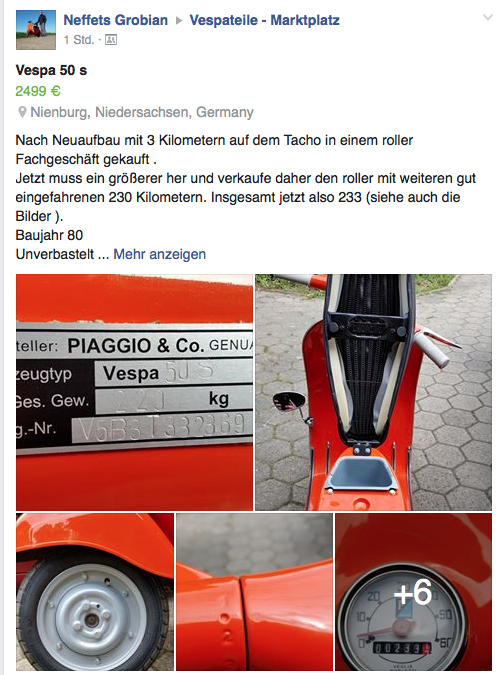Screen dimensions: 504x675
Task: Click the arrow between author and group
Action: [179, 21]
